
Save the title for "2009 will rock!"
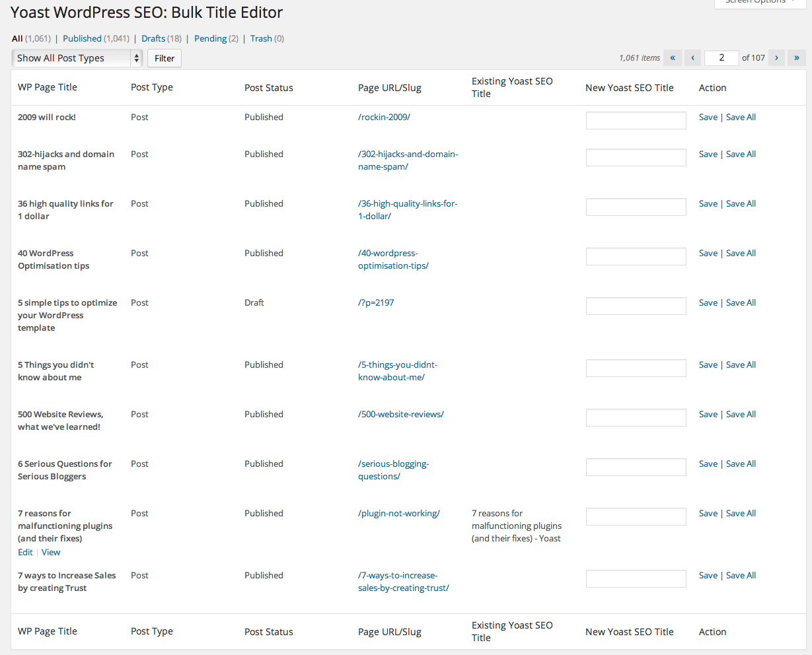coord(708,117)
